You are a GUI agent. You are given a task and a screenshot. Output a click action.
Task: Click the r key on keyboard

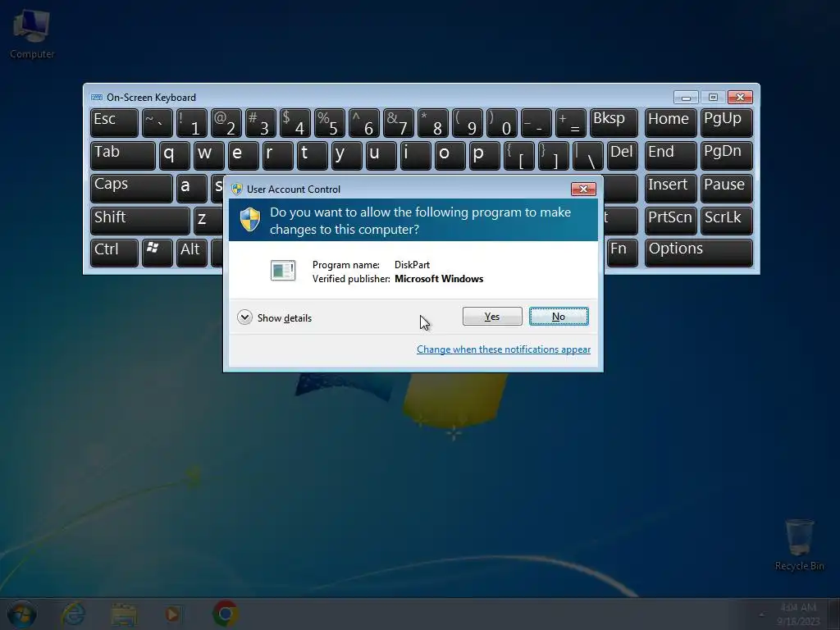coord(278,155)
